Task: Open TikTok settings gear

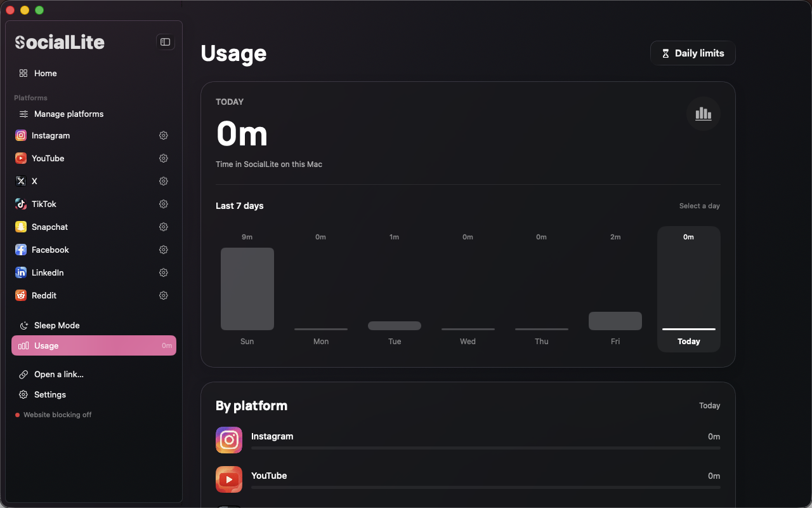Action: [164, 204]
